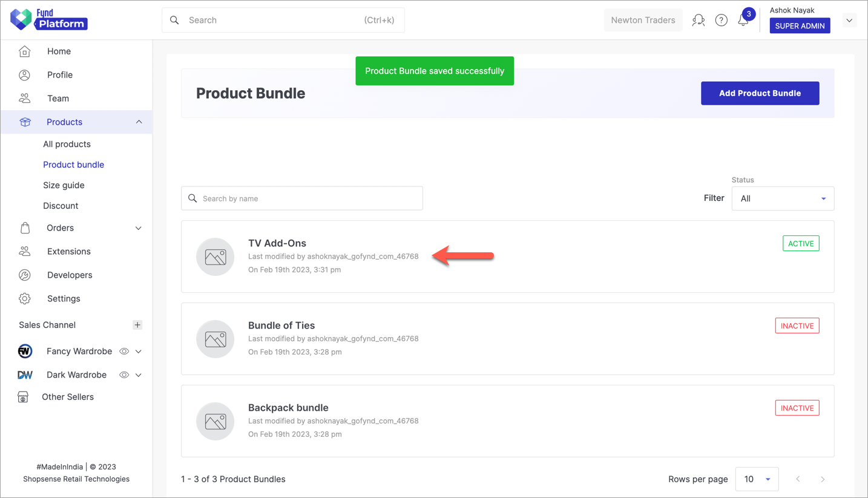Expand Fancy Wardrobe channel chevron
The image size is (868, 498).
[x=139, y=351]
